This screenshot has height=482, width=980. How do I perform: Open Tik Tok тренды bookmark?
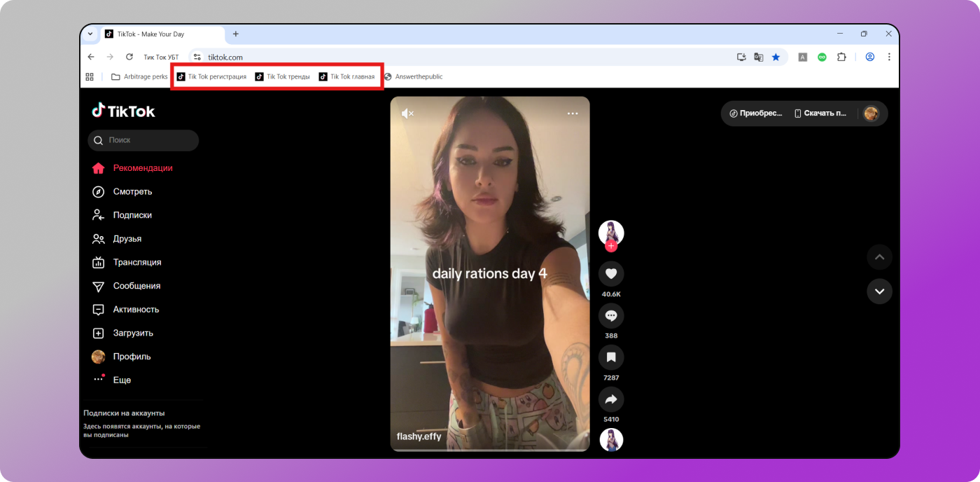pos(282,76)
